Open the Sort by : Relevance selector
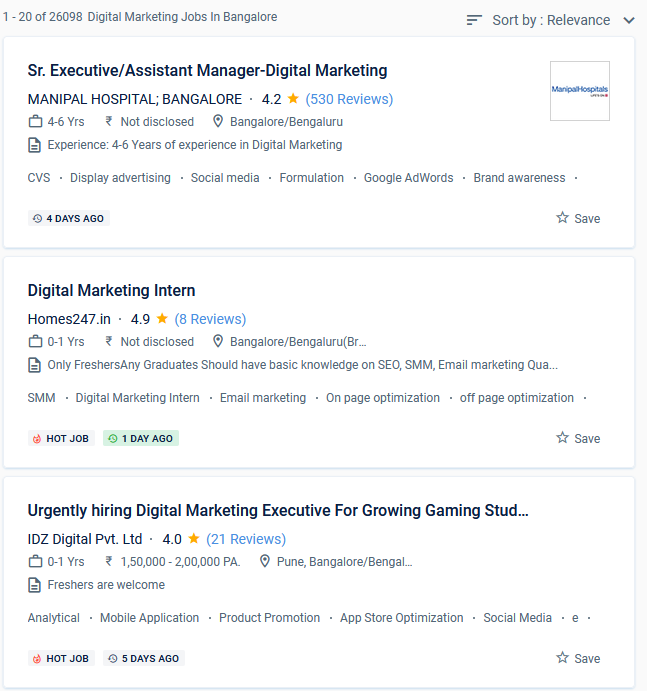This screenshot has height=691, width=647. (x=551, y=20)
